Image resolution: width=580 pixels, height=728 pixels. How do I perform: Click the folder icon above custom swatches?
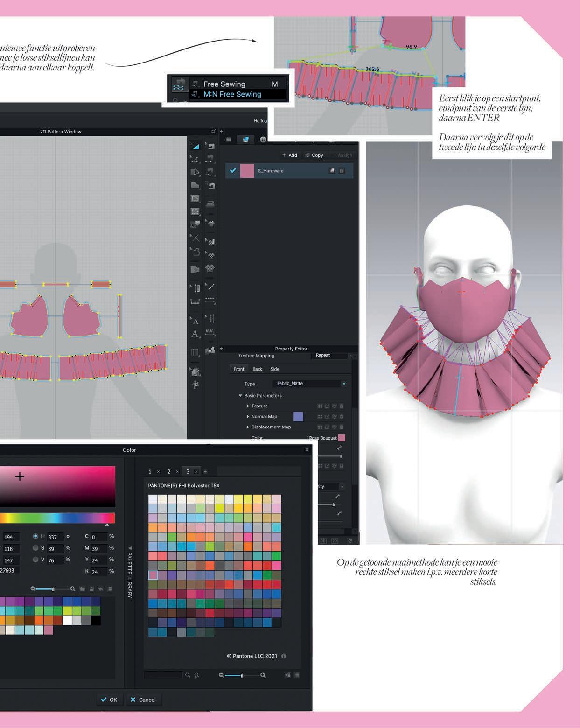pyautogui.click(x=83, y=589)
